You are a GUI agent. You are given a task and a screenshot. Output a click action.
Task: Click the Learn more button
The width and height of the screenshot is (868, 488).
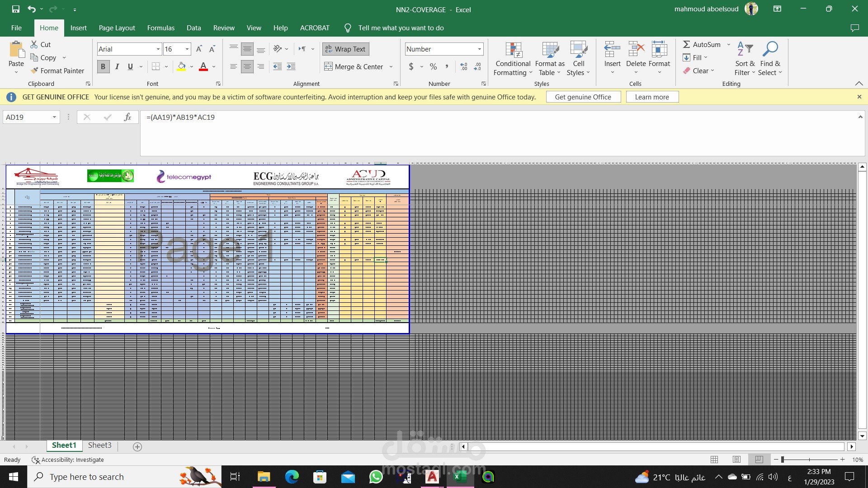click(651, 97)
